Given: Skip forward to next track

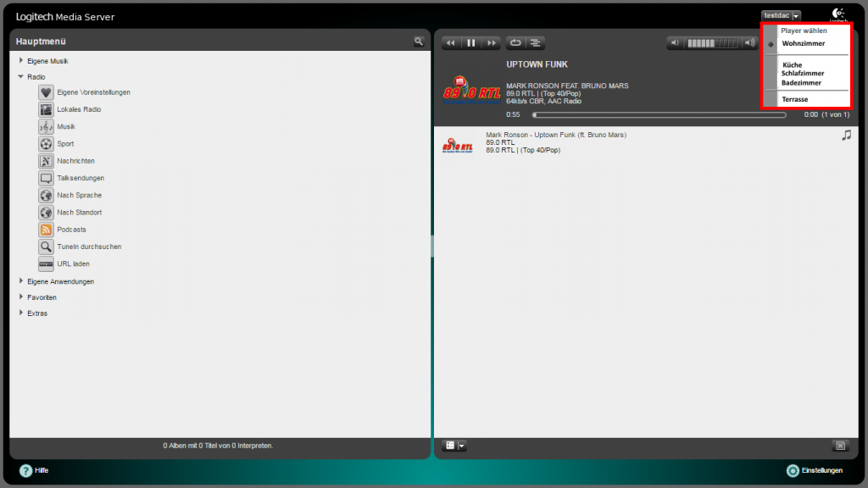Looking at the screenshot, I should pos(491,43).
